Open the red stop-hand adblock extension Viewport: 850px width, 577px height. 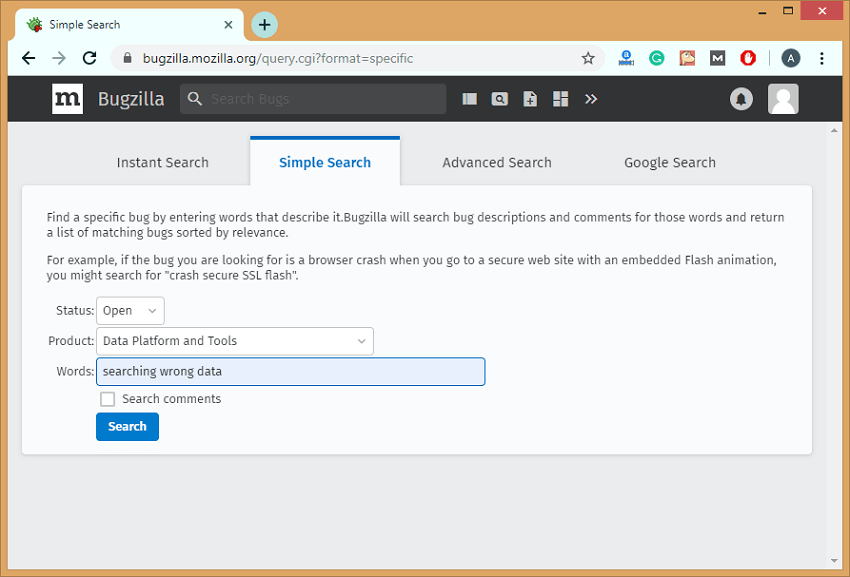click(x=748, y=58)
